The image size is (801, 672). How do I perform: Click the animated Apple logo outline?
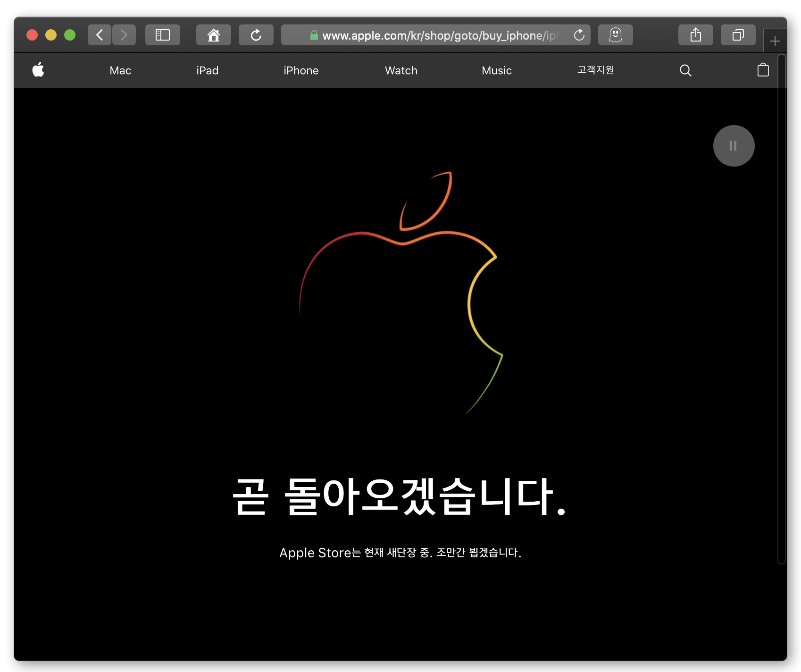pos(401,293)
